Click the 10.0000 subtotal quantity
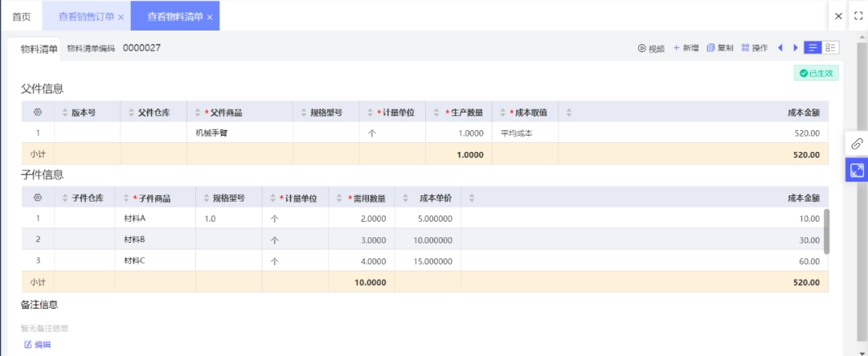The height and width of the screenshot is (356, 868). click(371, 282)
